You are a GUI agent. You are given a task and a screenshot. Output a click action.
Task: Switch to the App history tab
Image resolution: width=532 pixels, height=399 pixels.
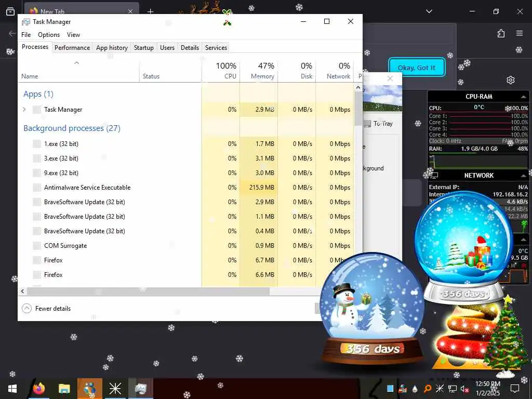click(112, 48)
